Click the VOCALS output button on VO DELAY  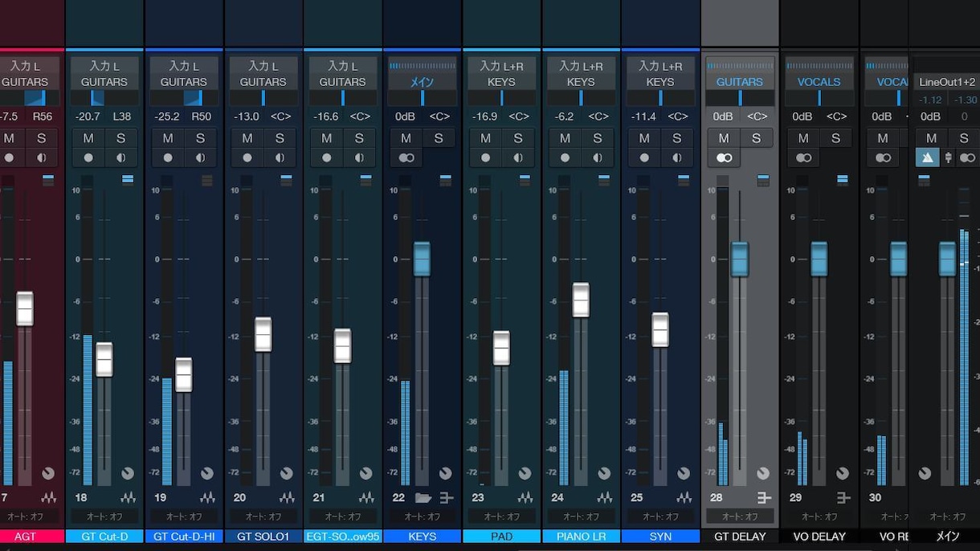coord(819,82)
